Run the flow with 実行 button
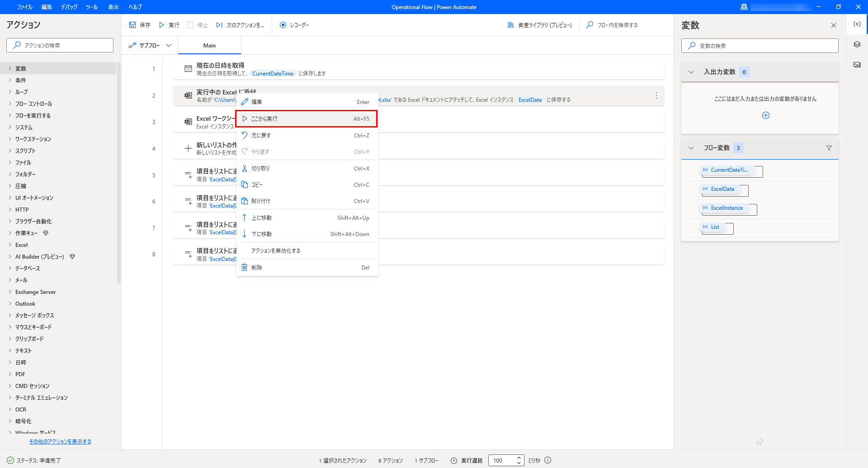 coord(169,25)
